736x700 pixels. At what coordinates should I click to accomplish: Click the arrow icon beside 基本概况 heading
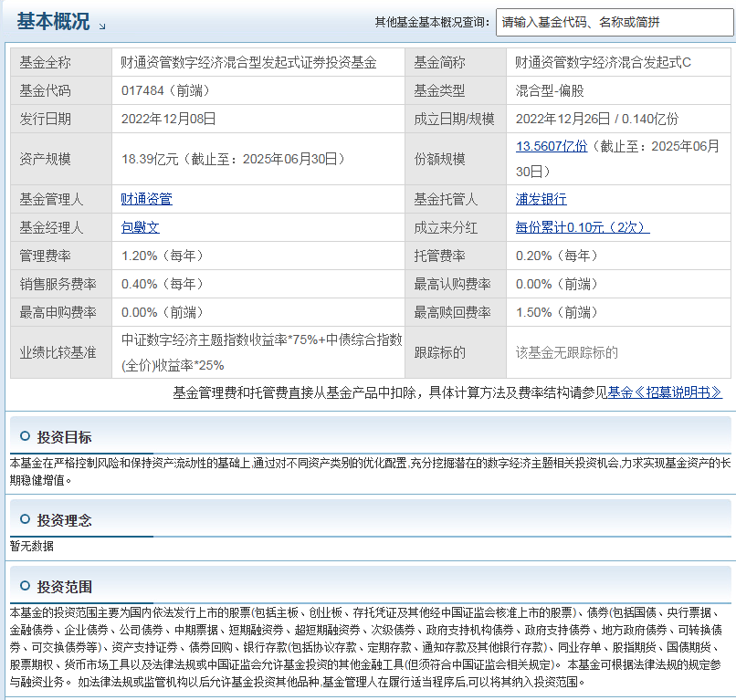[102, 26]
